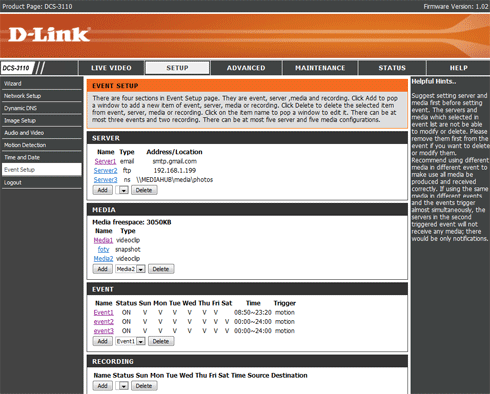
Task: Select Dynamic DNS sidebar item
Action: pyautogui.click(x=42, y=108)
